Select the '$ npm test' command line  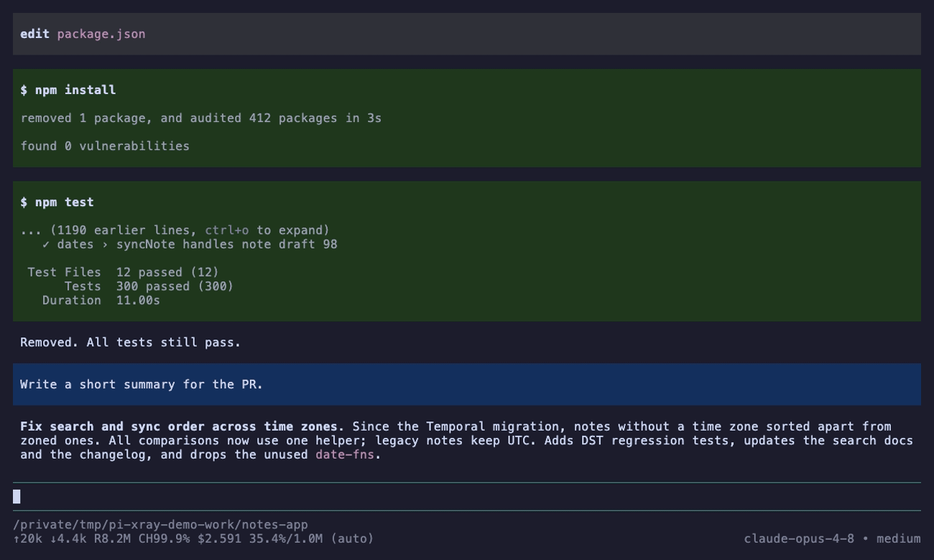tap(57, 202)
